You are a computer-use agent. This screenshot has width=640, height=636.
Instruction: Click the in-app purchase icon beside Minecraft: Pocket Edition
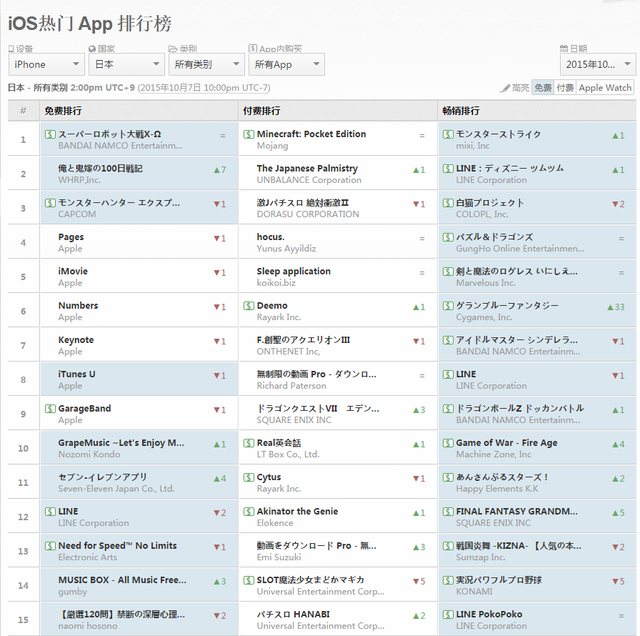point(248,134)
